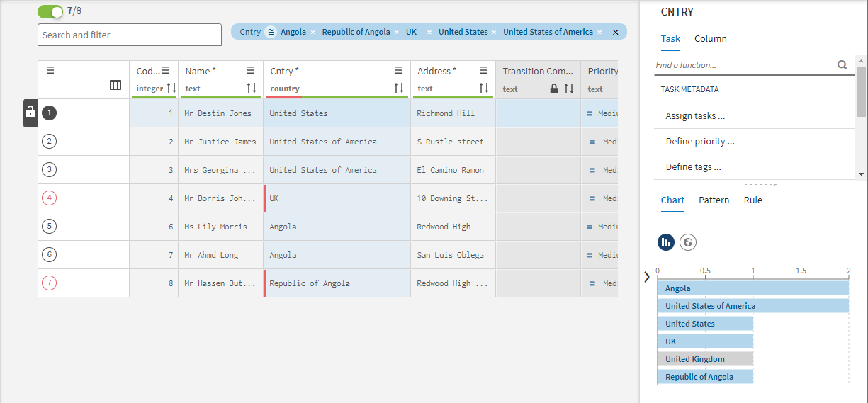Choose Assign tasks function

(x=695, y=116)
